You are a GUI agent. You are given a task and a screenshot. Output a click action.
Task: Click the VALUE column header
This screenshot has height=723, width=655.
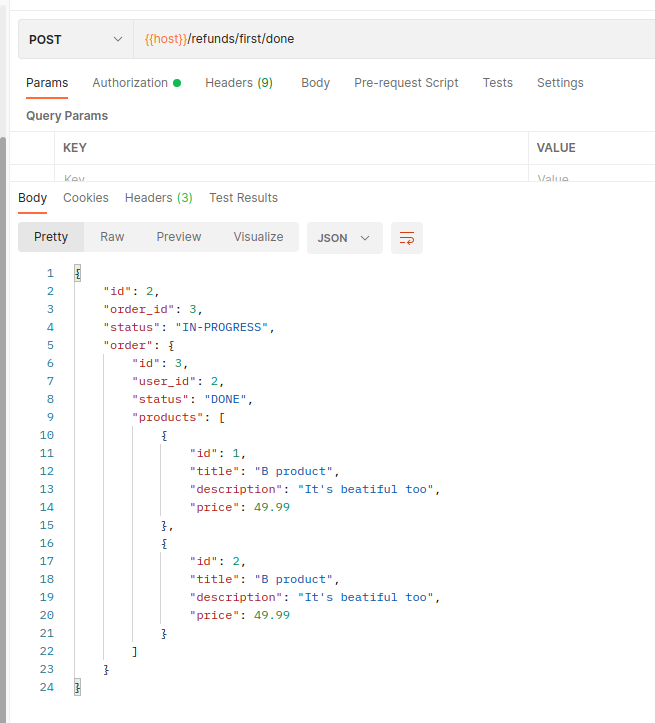point(556,148)
